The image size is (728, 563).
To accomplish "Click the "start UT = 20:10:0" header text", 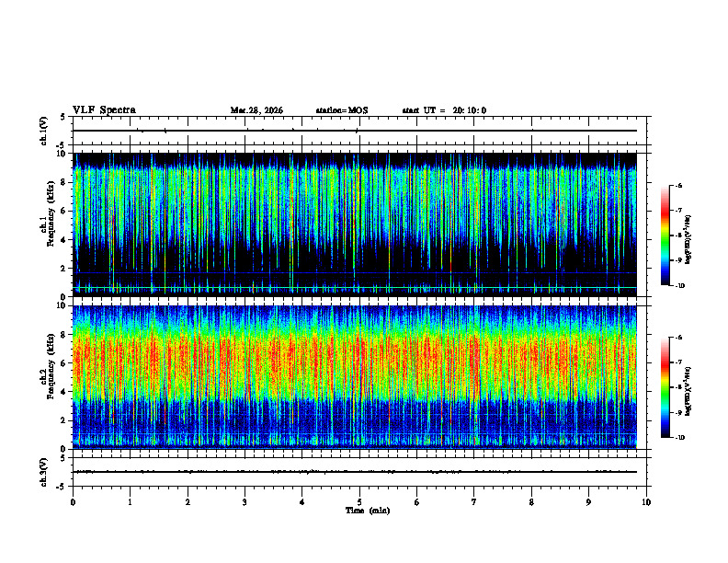I will (444, 110).
